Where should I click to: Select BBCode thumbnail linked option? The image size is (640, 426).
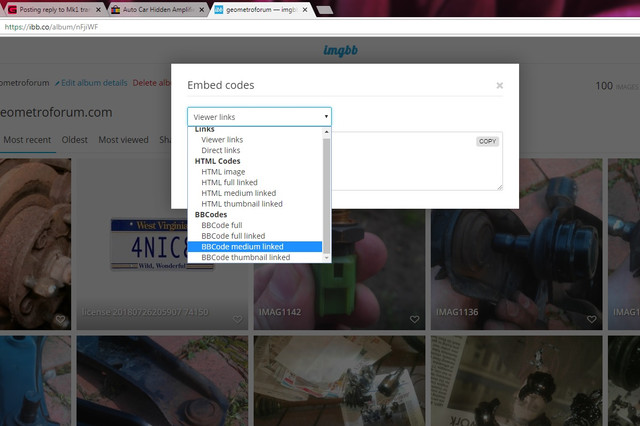coord(245,257)
